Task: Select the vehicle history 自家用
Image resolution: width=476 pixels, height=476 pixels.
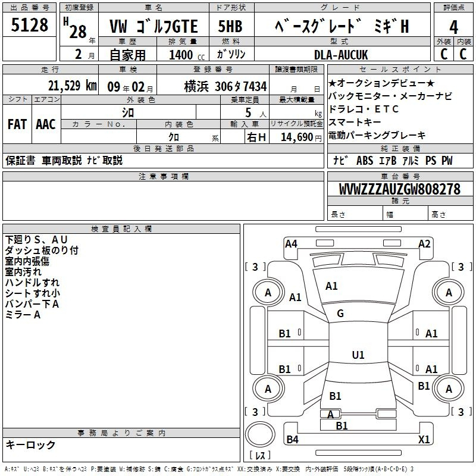Action: click(x=127, y=55)
